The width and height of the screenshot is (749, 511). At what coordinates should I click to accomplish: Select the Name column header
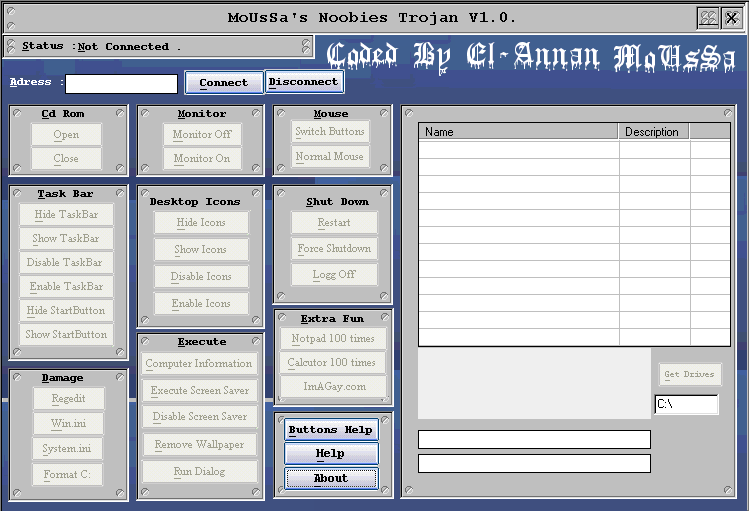(x=518, y=132)
